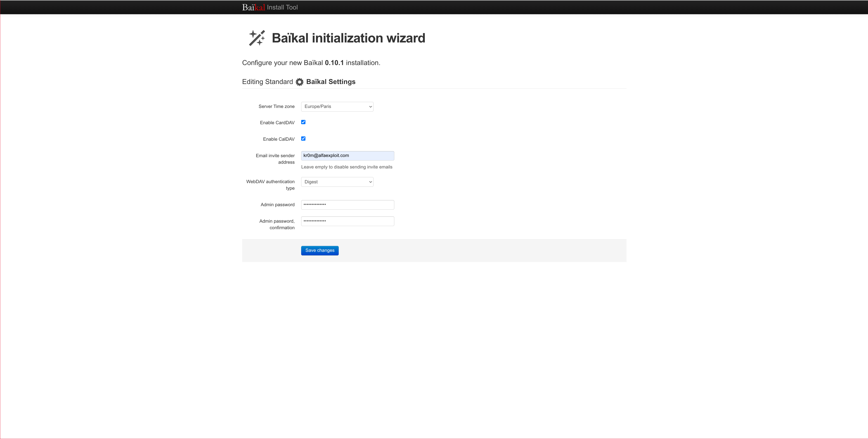Uncheck the Enable CardDAV checkbox

pos(303,122)
